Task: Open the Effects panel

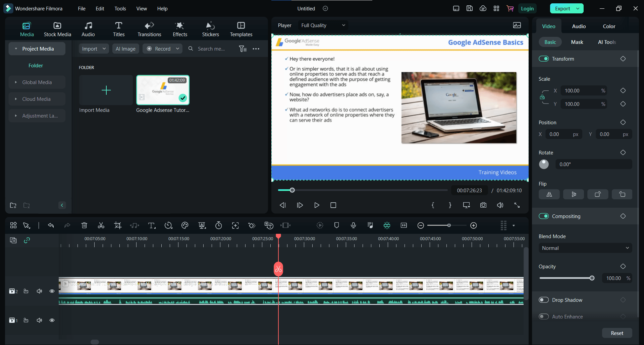Action: pos(180,29)
